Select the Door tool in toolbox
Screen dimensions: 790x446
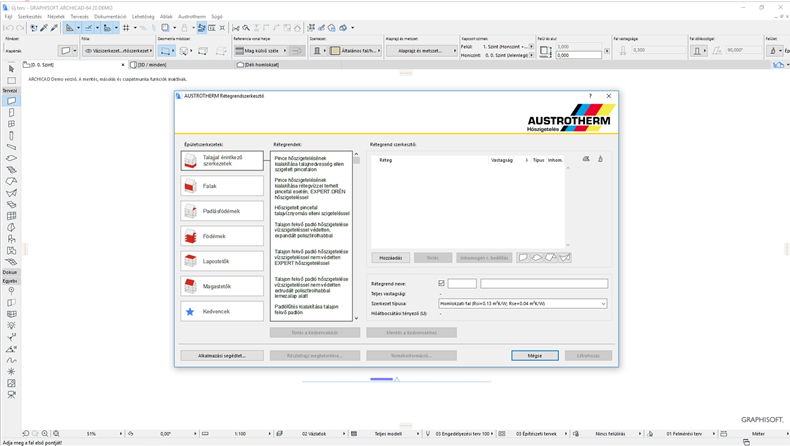click(x=11, y=112)
